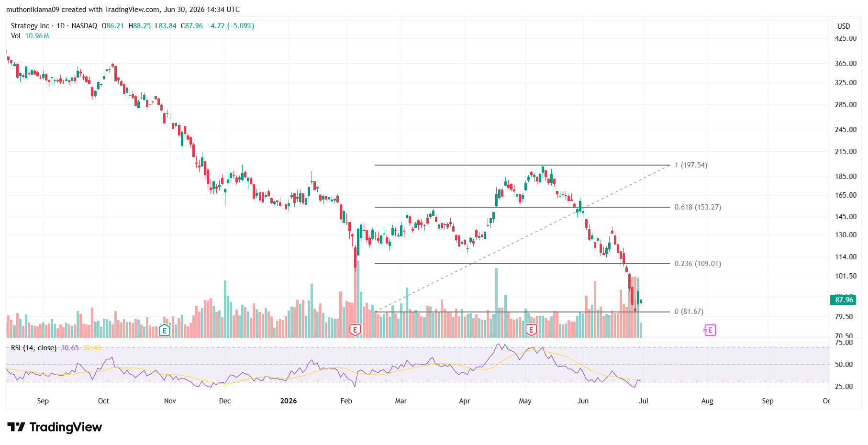The width and height of the screenshot is (868, 445).
Task: Click the 114.00 price axis label
Action: (x=846, y=256)
